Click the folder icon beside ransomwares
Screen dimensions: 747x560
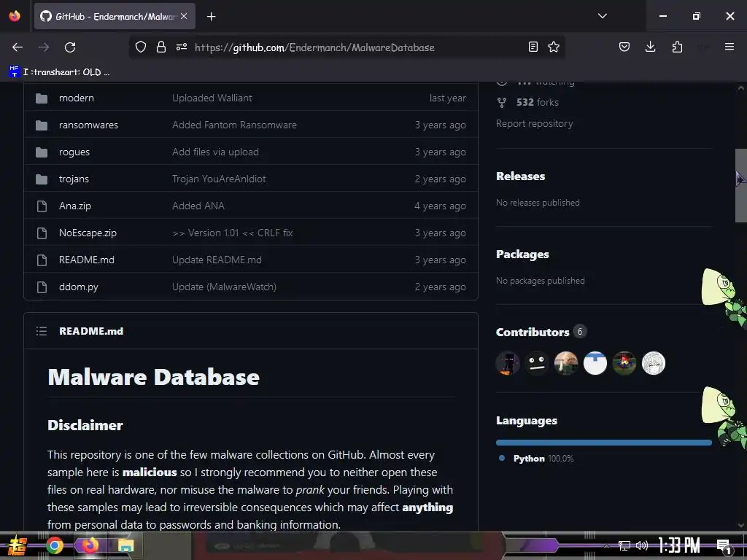point(42,125)
